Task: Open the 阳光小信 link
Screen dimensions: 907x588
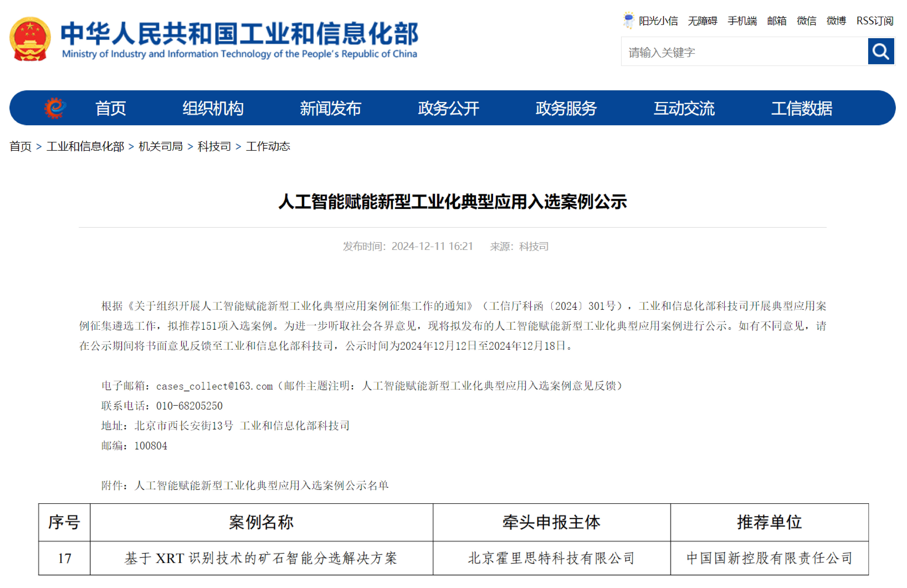Action: click(658, 21)
